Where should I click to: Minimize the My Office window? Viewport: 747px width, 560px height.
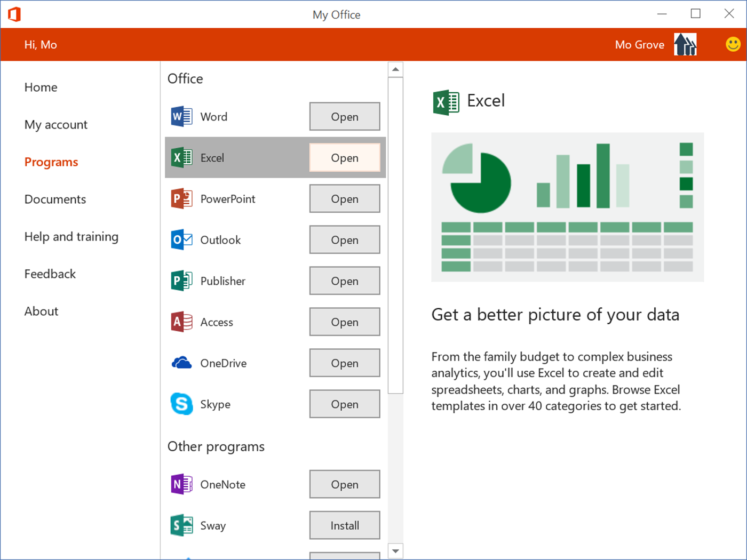click(662, 14)
